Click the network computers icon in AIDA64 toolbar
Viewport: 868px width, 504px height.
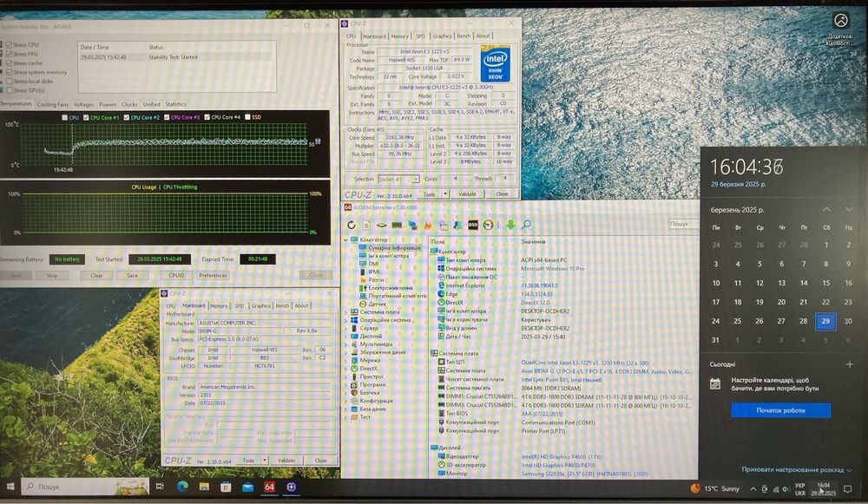[x=412, y=225]
